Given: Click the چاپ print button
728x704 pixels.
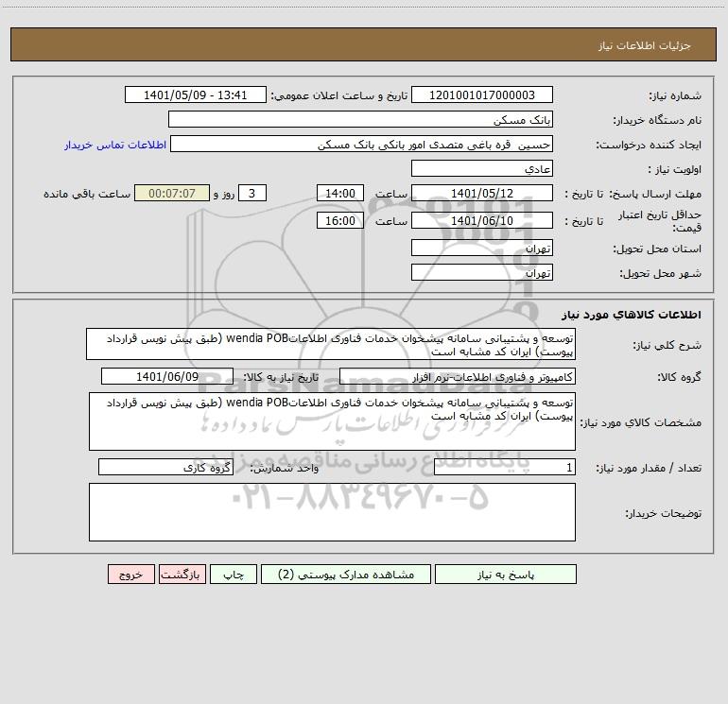Looking at the screenshot, I should [234, 575].
